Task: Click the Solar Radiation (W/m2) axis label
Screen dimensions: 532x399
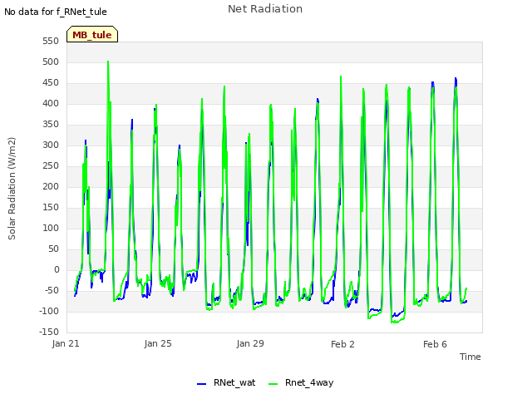Action: [x=12, y=189]
